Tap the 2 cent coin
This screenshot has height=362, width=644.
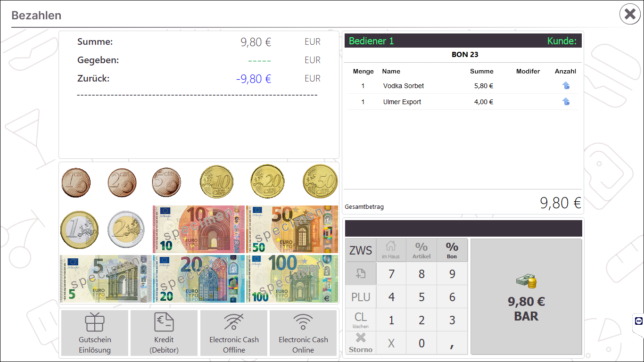pyautogui.click(x=122, y=183)
